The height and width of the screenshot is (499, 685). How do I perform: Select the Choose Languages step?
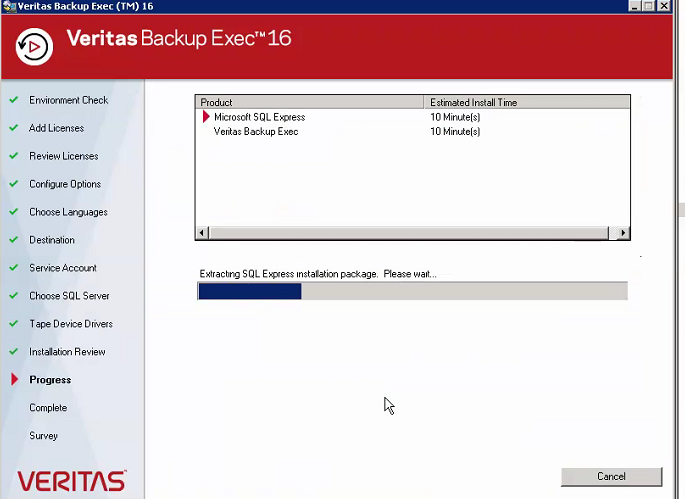[x=68, y=212]
